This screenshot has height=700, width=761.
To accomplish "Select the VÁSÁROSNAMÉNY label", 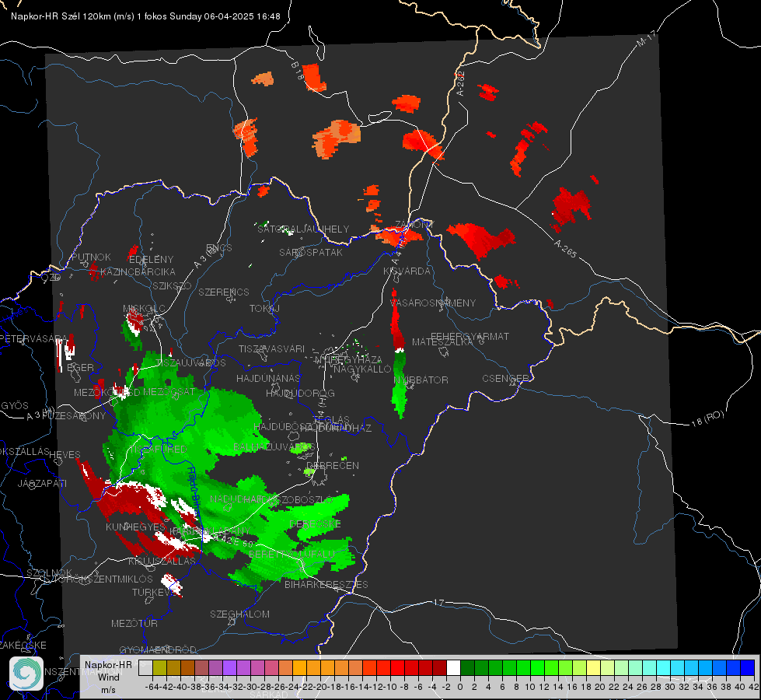I will coord(433,303).
